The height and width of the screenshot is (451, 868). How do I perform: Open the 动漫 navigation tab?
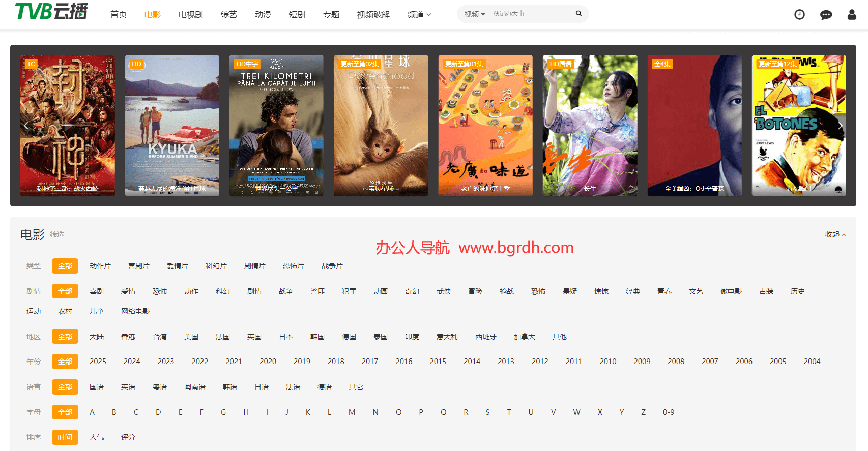point(263,15)
